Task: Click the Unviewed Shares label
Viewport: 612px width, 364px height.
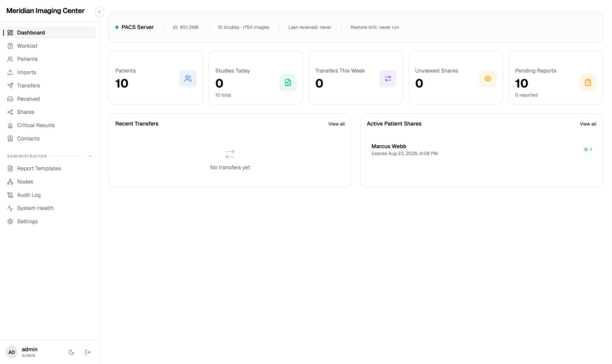Action: (437, 71)
